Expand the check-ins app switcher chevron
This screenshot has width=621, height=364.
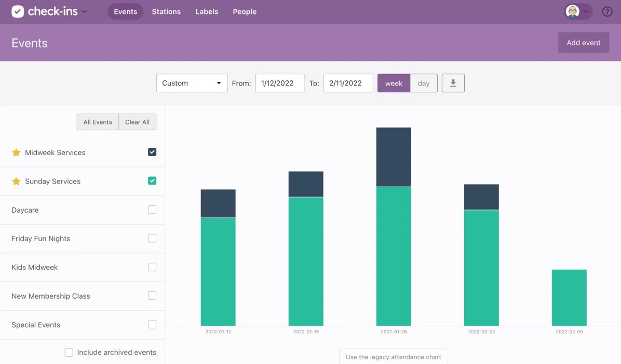pos(85,11)
